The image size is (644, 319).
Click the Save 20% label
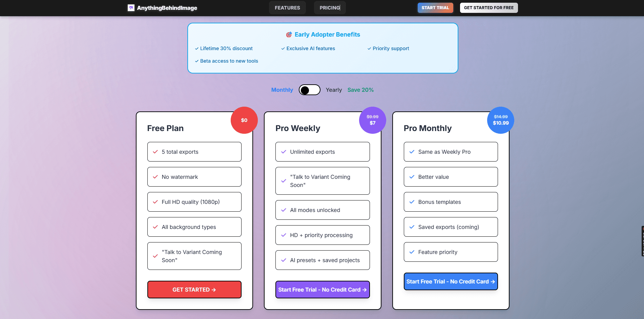click(360, 90)
